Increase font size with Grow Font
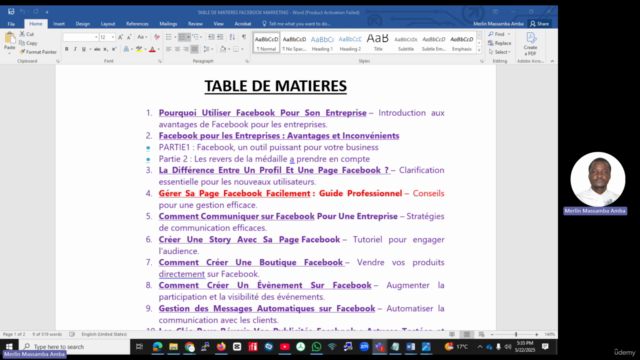 tap(120, 37)
